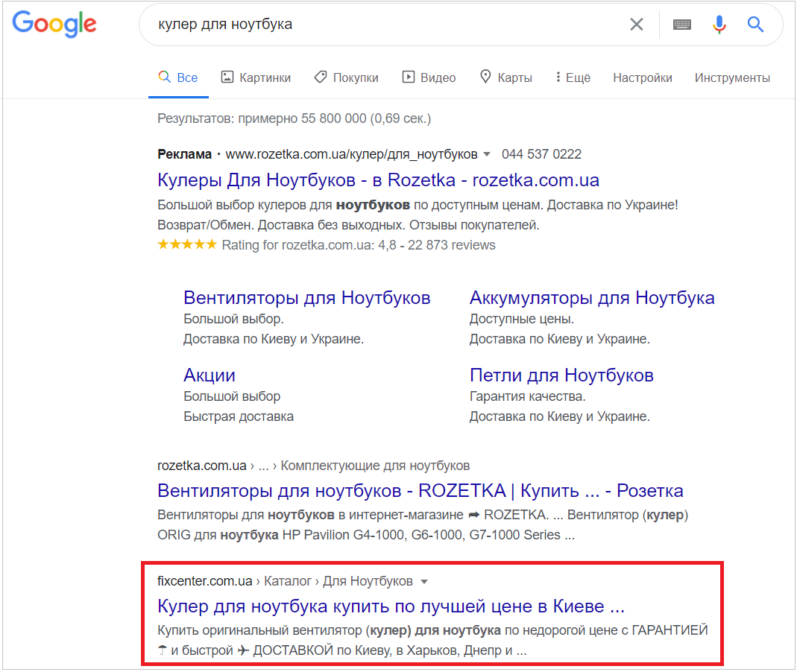This screenshot has width=797, height=672.
Task: Expand the Ещё more menu
Action: coord(573,77)
